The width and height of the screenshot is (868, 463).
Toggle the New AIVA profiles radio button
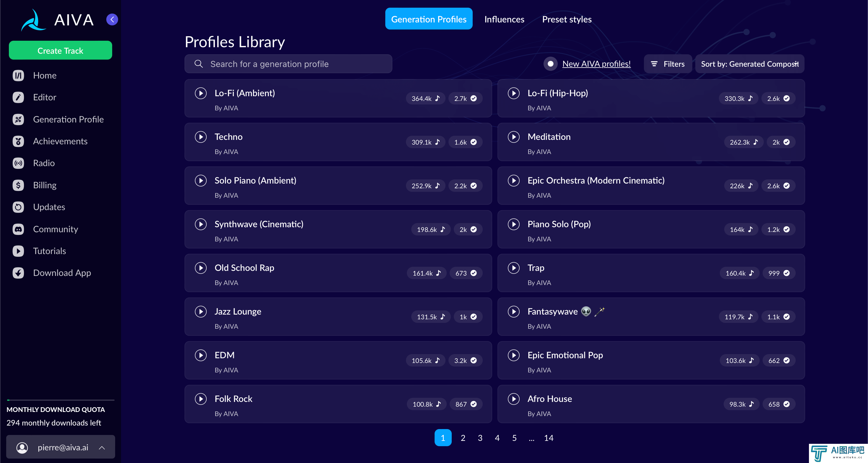(x=550, y=64)
